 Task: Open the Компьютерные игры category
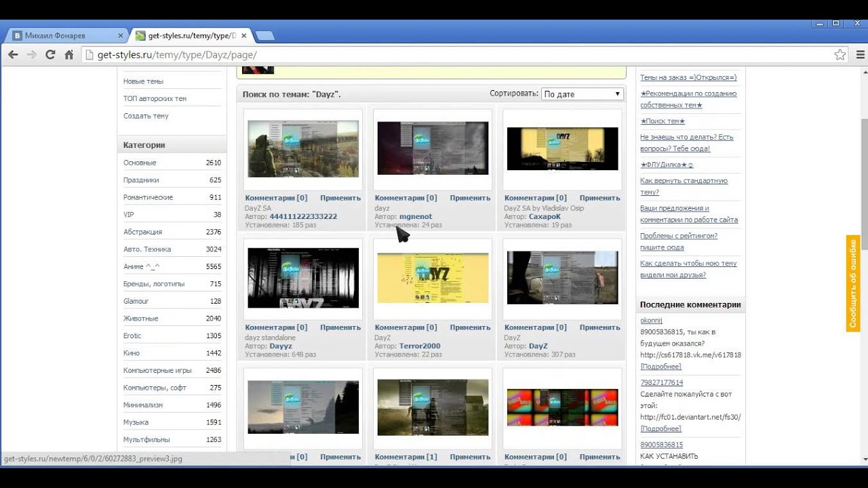[157, 370]
